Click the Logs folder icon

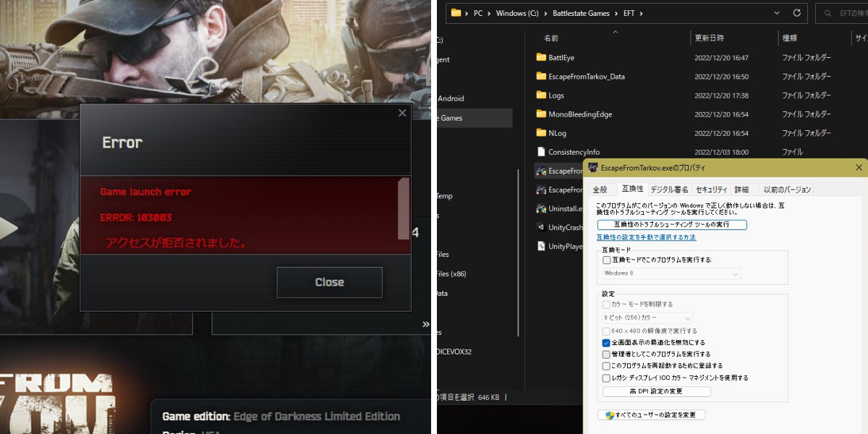[x=541, y=95]
